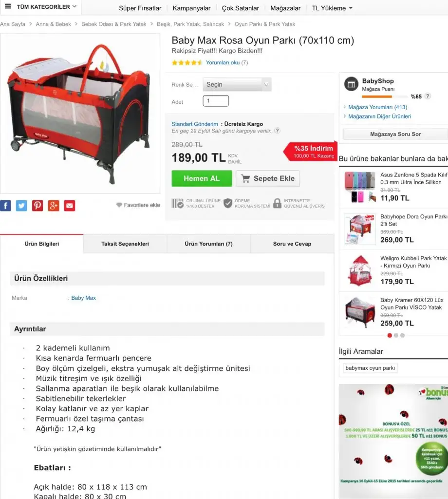
Task: Click Mağazaya Soru Sor button
Action: [x=395, y=134]
